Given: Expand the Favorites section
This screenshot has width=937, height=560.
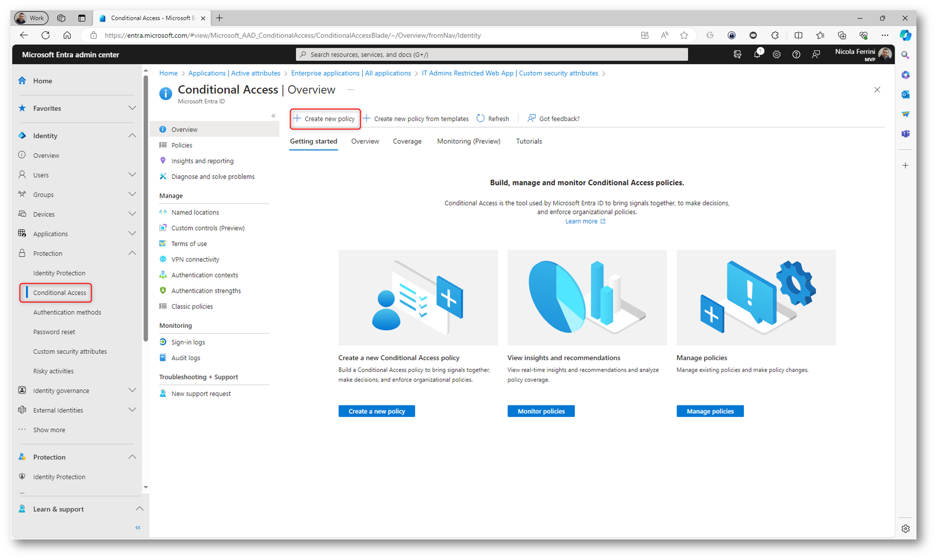Looking at the screenshot, I should coord(132,108).
